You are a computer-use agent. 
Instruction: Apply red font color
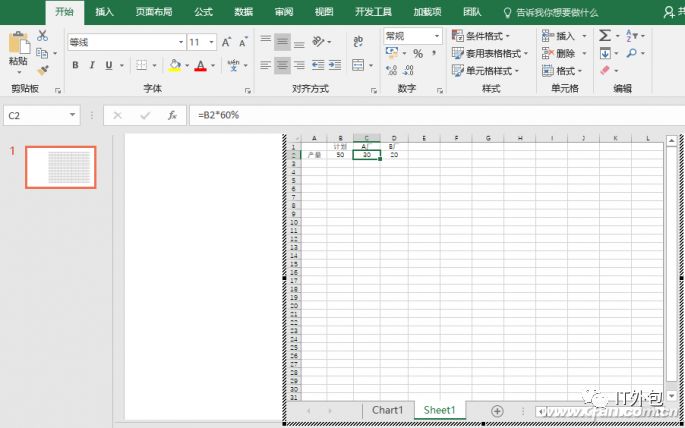click(x=201, y=66)
